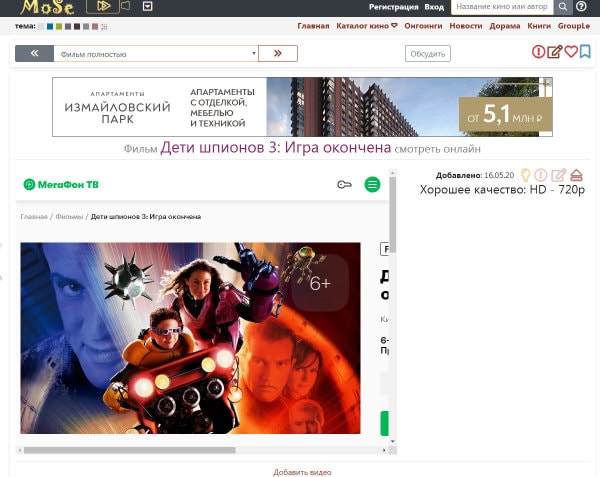Click the Измайловский парк ad banner
The height and width of the screenshot is (477, 600).
coord(300,107)
